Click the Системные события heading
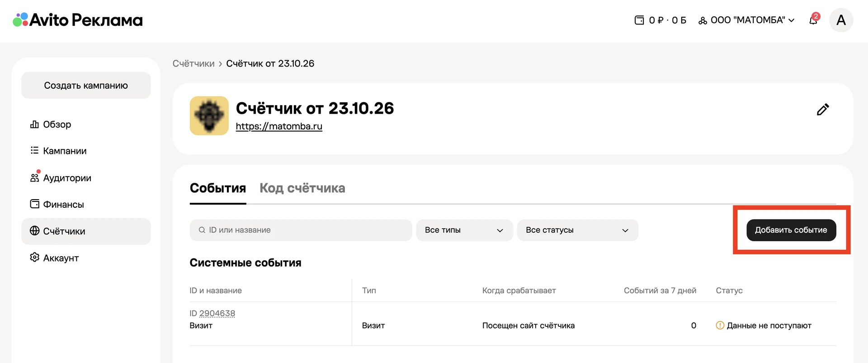868x363 pixels. click(245, 263)
